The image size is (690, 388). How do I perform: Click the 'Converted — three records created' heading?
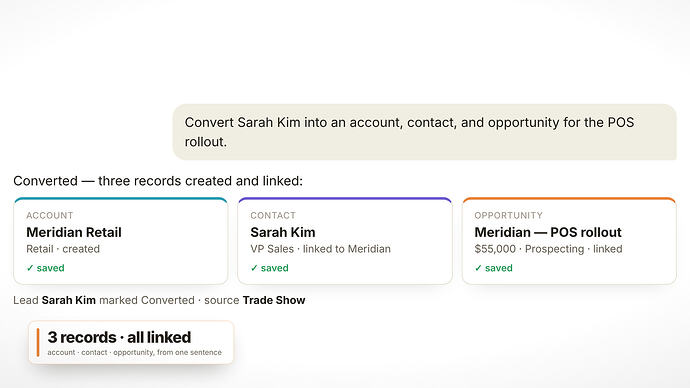coord(158,181)
